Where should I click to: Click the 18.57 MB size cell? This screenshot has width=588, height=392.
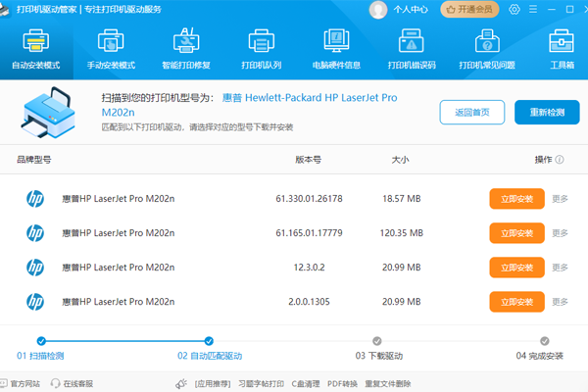pyautogui.click(x=401, y=199)
